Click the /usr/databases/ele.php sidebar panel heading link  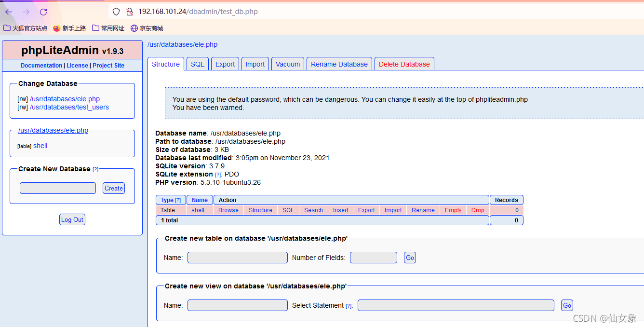click(53, 130)
